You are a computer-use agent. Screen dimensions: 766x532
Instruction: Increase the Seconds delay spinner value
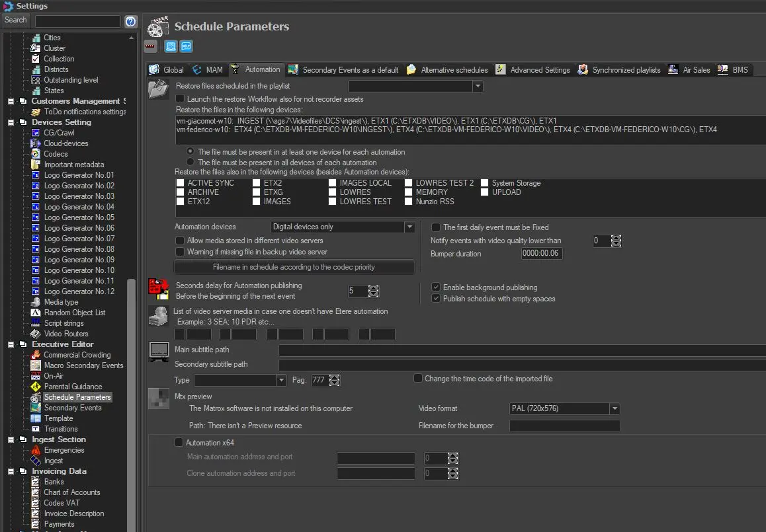374,287
